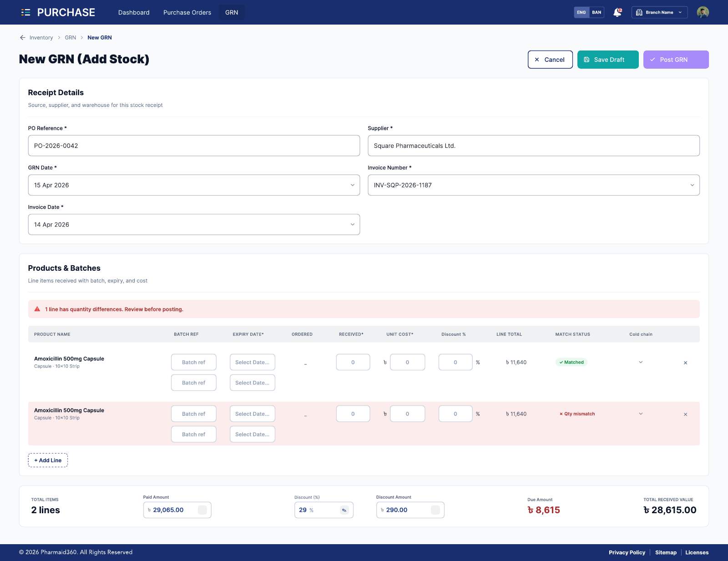Click the '2 lines' total items value
The width and height of the screenshot is (728, 561).
tap(45, 510)
